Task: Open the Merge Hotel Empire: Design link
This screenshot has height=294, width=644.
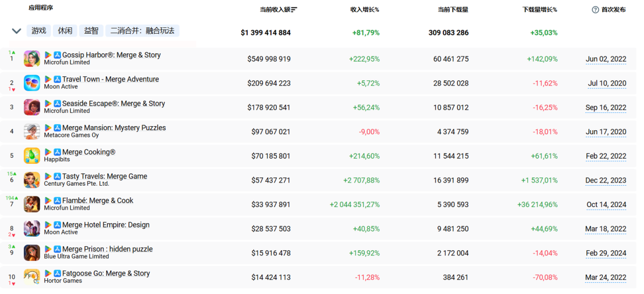Action: [x=106, y=225]
